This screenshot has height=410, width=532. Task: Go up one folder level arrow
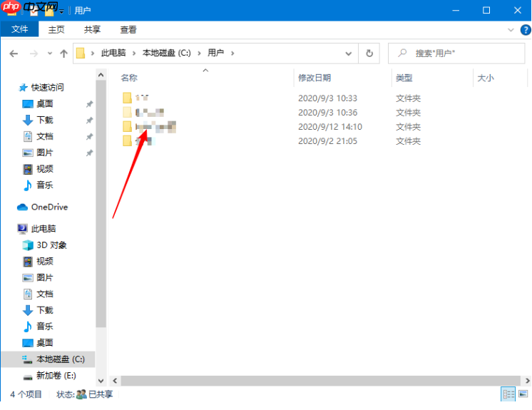63,53
